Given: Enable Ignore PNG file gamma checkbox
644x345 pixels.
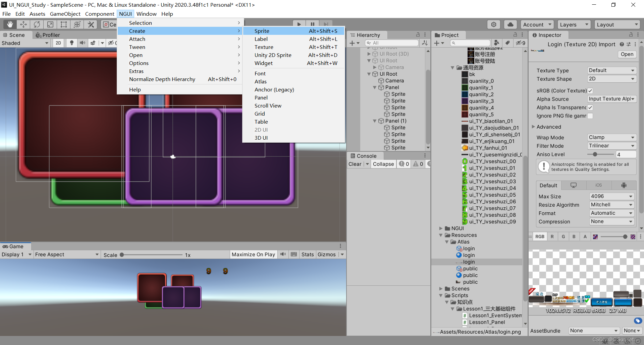Looking at the screenshot, I should click(590, 116).
